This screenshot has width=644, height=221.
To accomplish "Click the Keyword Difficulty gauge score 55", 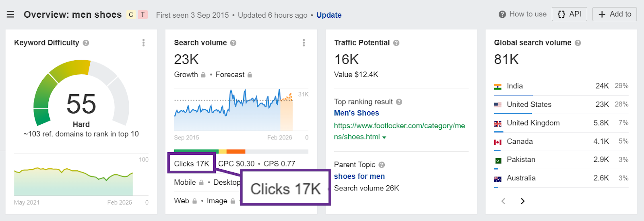I will coord(81,104).
